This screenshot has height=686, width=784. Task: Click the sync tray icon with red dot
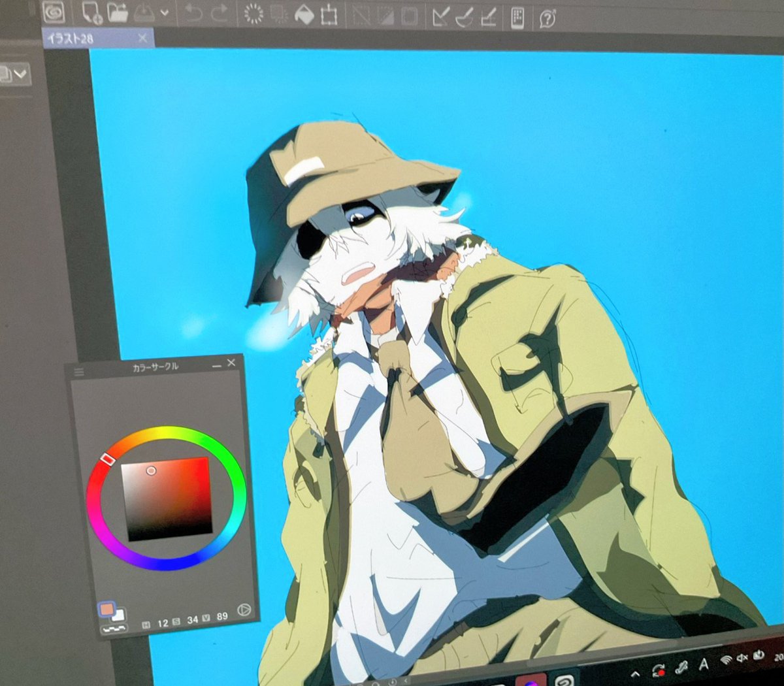pyautogui.click(x=659, y=671)
